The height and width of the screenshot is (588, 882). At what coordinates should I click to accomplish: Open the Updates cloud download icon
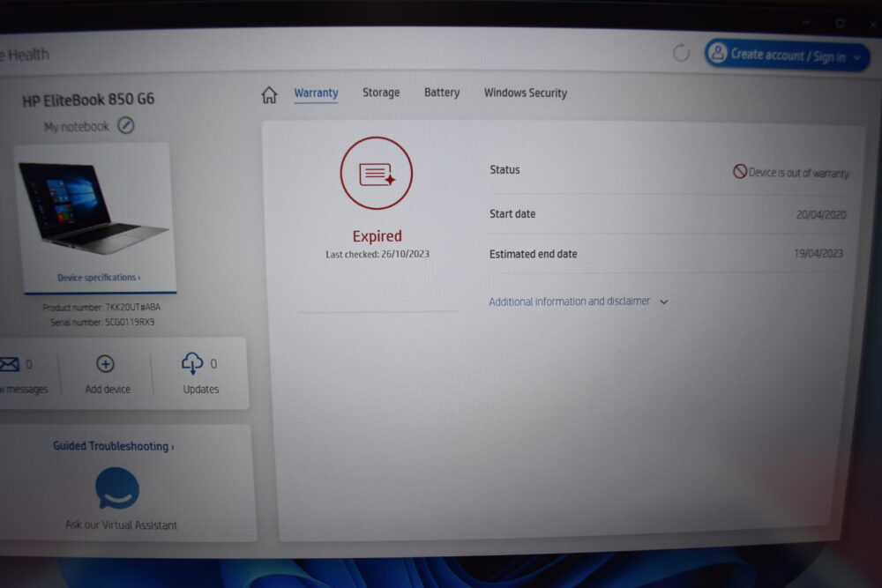[192, 363]
